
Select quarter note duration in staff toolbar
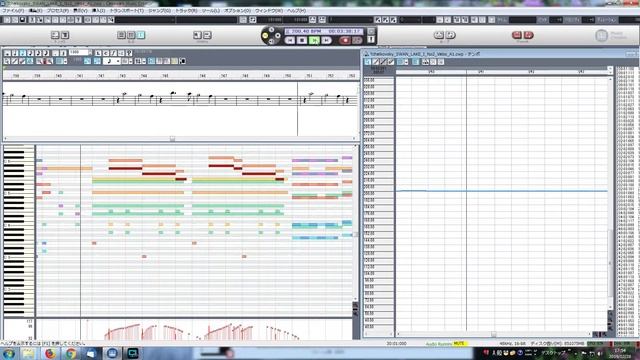[x=23, y=53]
